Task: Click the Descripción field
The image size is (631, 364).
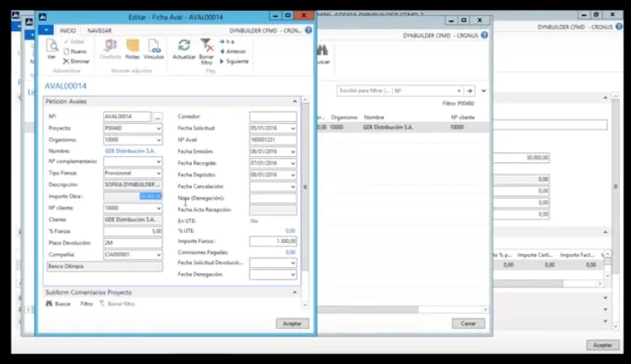Action: point(133,185)
